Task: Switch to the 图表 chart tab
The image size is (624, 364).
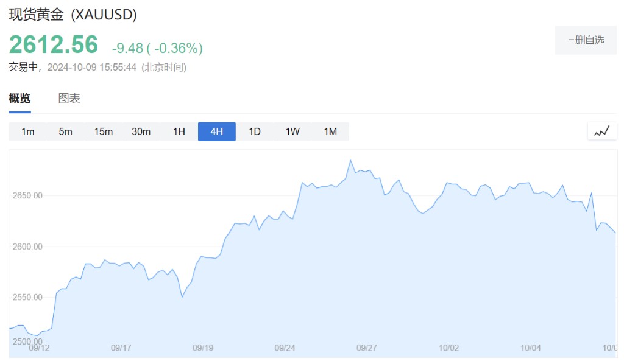Action: (69, 99)
